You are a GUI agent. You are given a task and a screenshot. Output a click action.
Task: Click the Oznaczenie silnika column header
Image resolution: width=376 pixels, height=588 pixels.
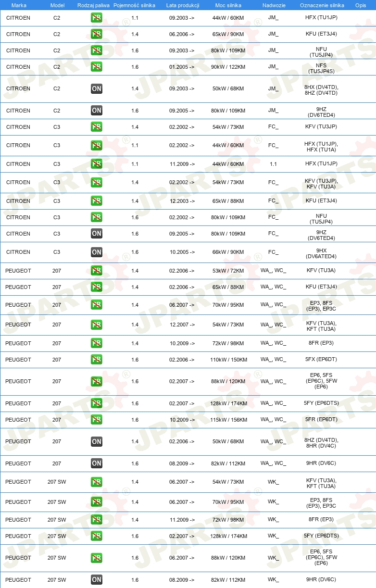tap(322, 5)
